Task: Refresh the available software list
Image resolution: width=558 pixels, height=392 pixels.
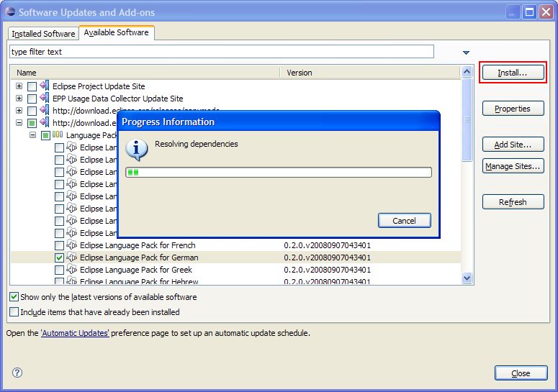Action: point(513,202)
